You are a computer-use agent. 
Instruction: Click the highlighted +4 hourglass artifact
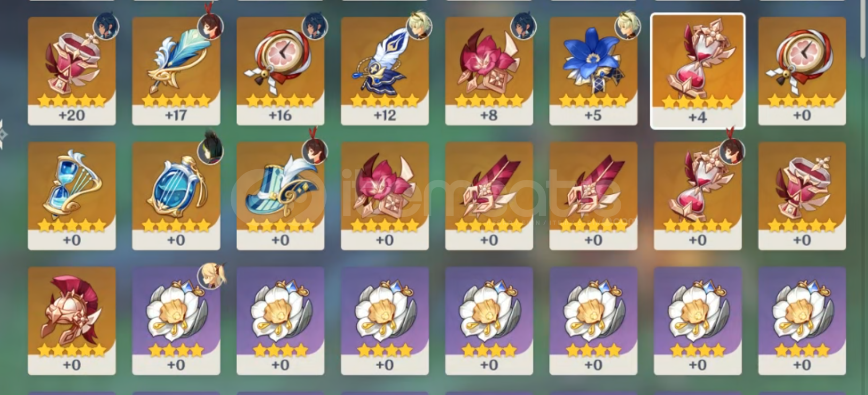[x=698, y=71]
